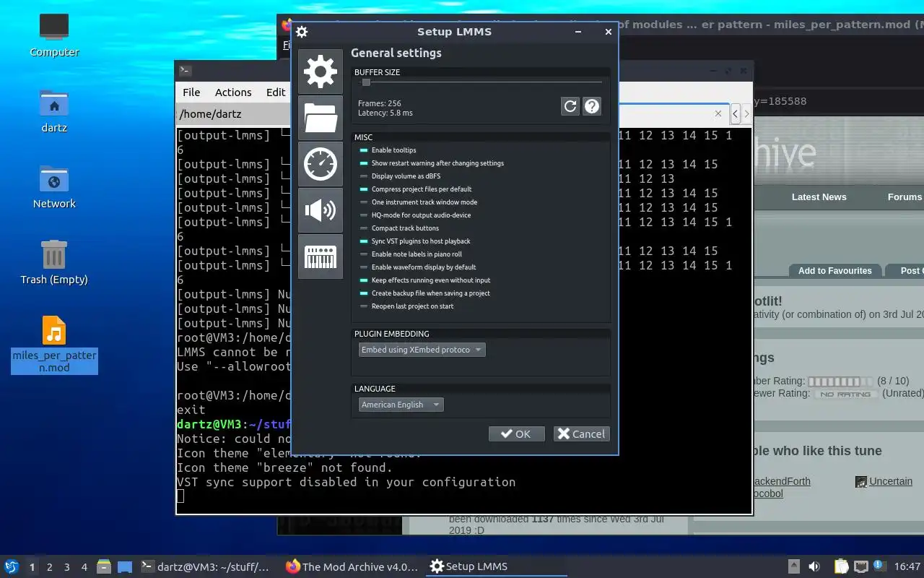Toggle Compact track buttons

(399, 228)
